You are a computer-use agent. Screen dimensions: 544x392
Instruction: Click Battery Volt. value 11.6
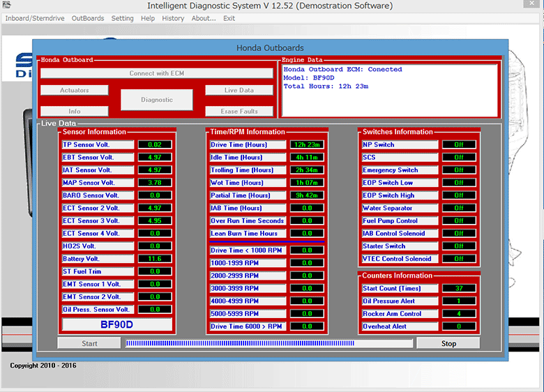tap(155, 259)
